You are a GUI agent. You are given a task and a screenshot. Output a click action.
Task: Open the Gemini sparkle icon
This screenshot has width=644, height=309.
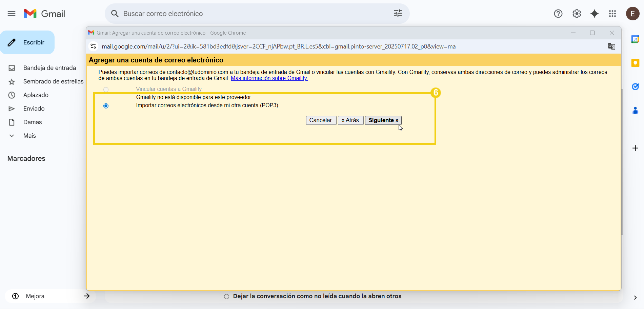click(595, 14)
